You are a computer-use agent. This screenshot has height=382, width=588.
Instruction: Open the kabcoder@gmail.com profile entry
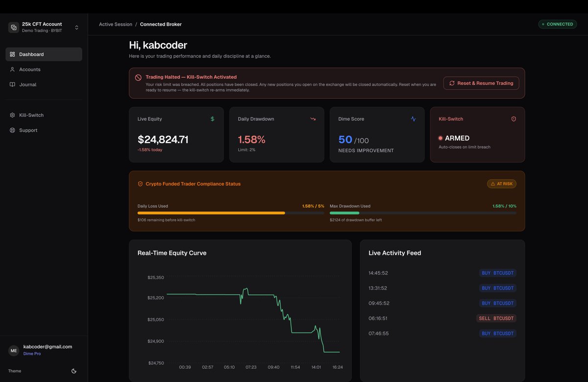48,347
